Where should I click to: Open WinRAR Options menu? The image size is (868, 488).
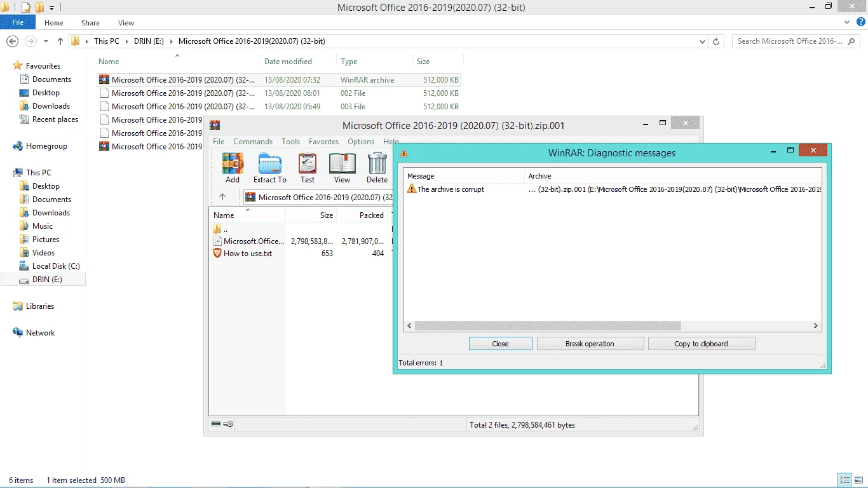(x=361, y=142)
